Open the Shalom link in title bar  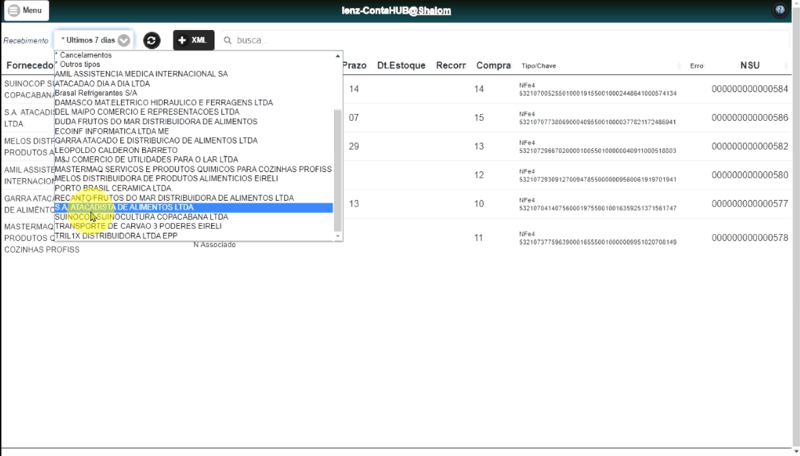pyautogui.click(x=434, y=11)
